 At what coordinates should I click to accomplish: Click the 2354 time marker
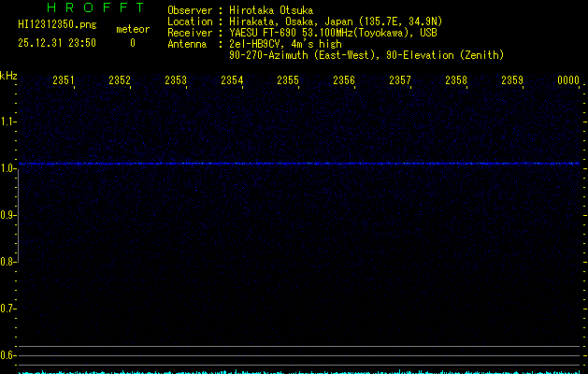click(232, 81)
